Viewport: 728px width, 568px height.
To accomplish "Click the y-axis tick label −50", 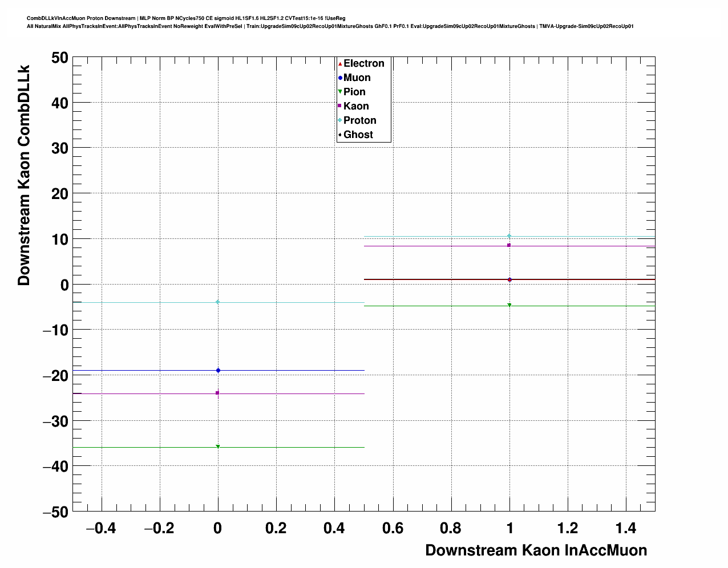I will pyautogui.click(x=56, y=512).
